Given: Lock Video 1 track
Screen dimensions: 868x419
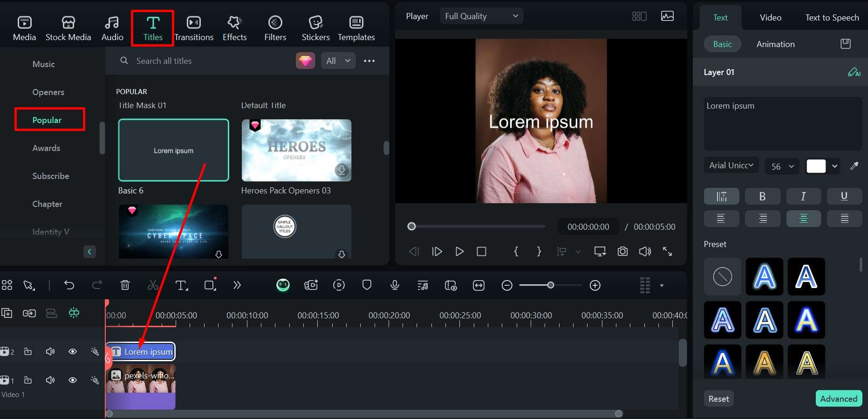Looking at the screenshot, I should point(28,380).
